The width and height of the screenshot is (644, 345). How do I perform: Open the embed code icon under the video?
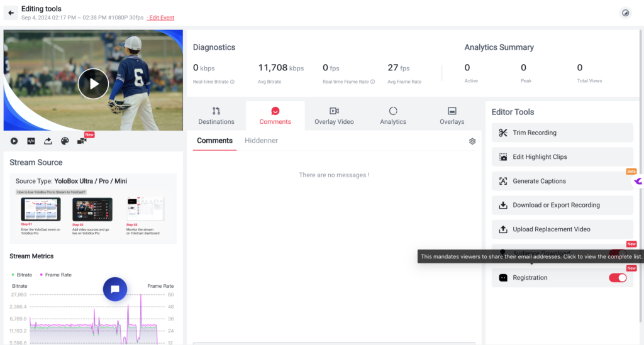click(31, 141)
